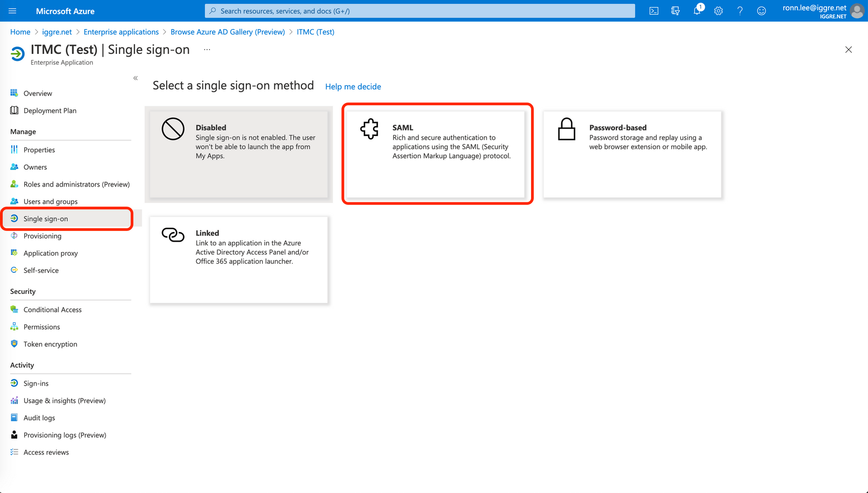Click the chain link icon on the Linked card
The image size is (868, 493).
pos(173,235)
